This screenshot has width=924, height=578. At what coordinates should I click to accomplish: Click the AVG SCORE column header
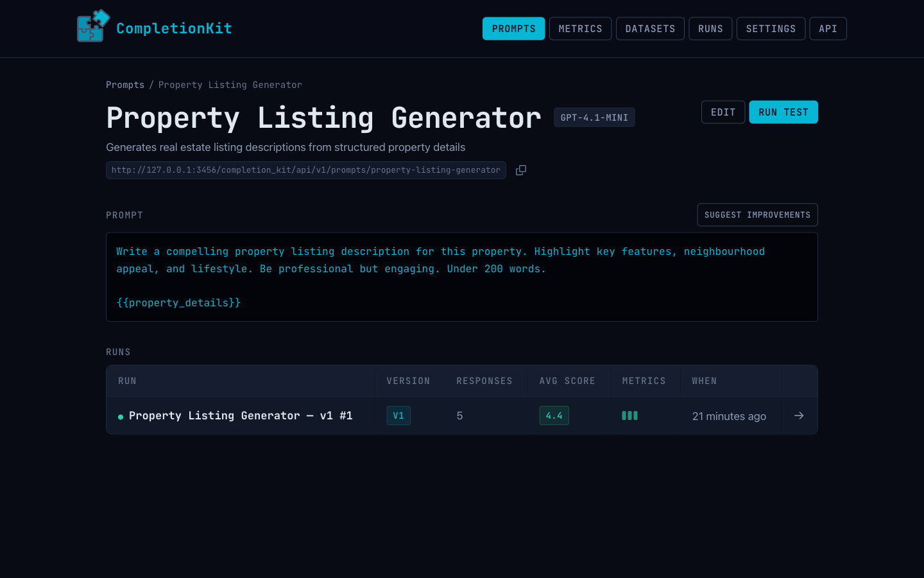(567, 381)
